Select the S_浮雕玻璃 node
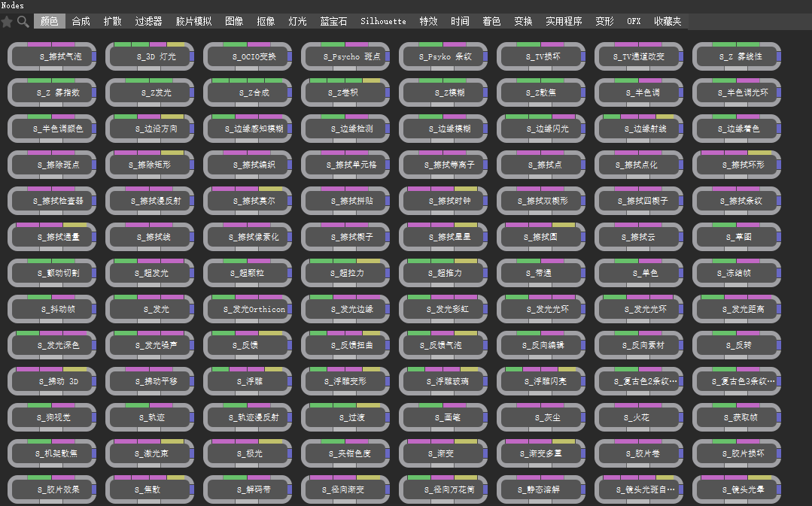 coord(443,381)
